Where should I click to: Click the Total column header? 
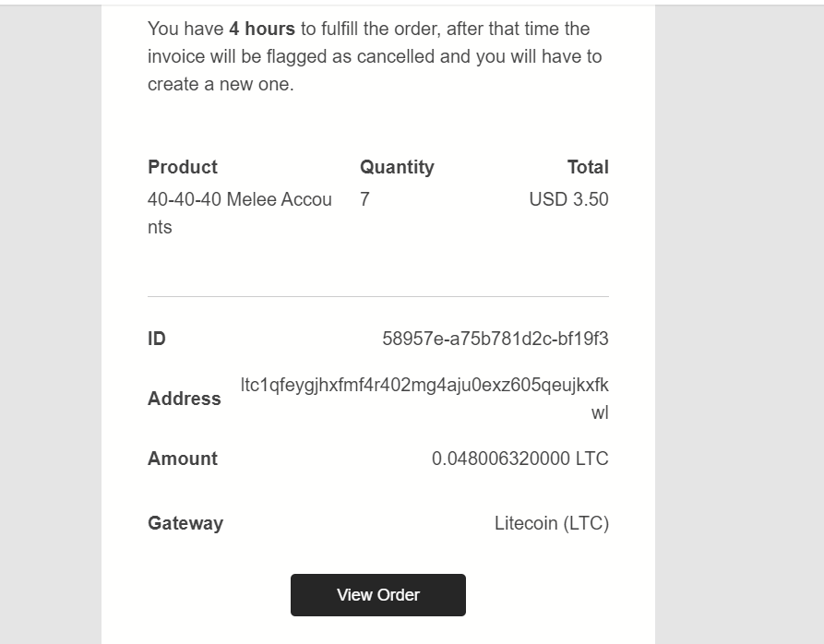tap(588, 167)
